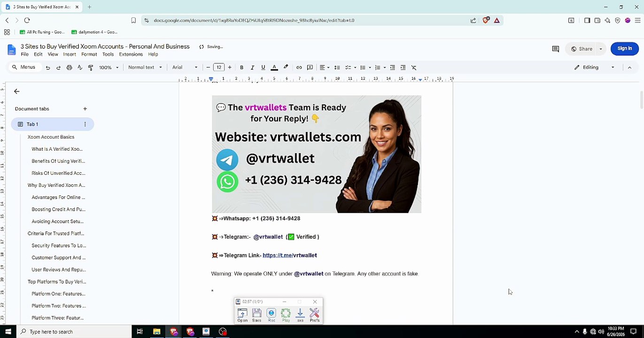Toggle the bulleted list

(363, 68)
